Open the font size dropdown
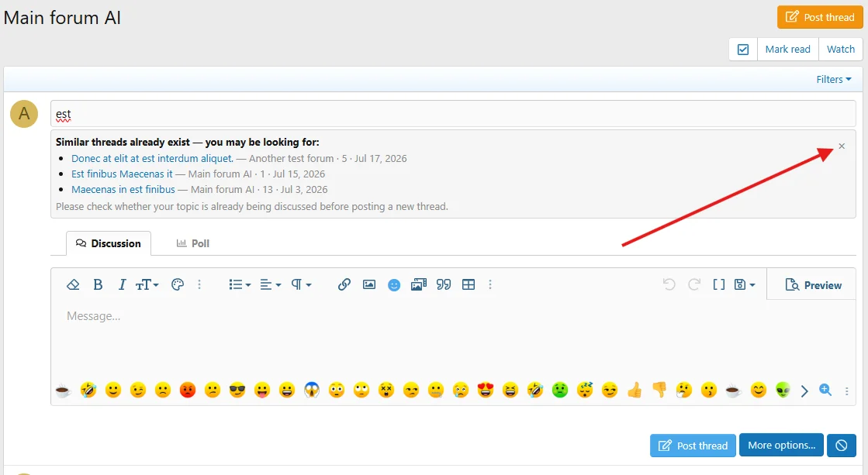This screenshot has height=475, width=868. click(147, 285)
